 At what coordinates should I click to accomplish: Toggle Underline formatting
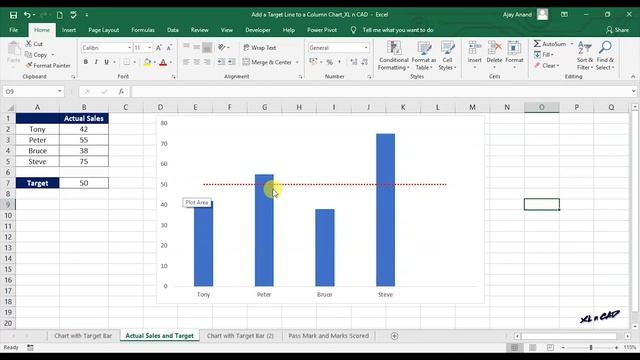(x=107, y=62)
